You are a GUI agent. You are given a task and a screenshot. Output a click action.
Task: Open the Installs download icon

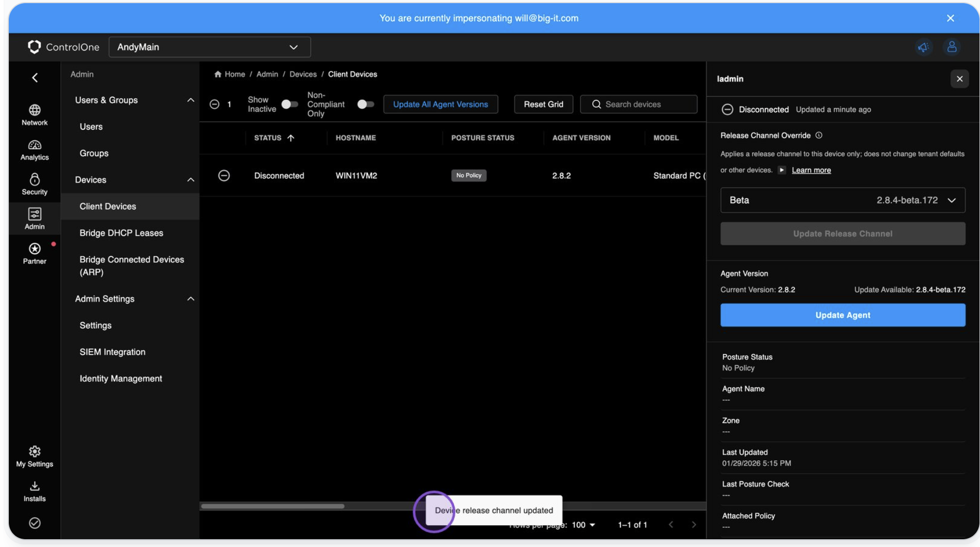pos(34,491)
